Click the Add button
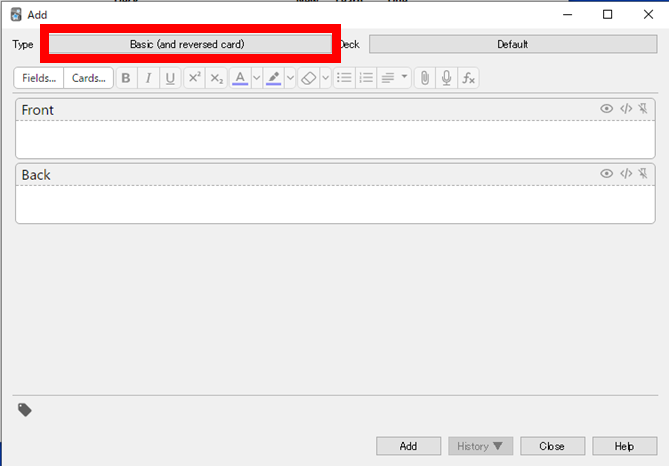This screenshot has height=466, width=669. pos(408,446)
